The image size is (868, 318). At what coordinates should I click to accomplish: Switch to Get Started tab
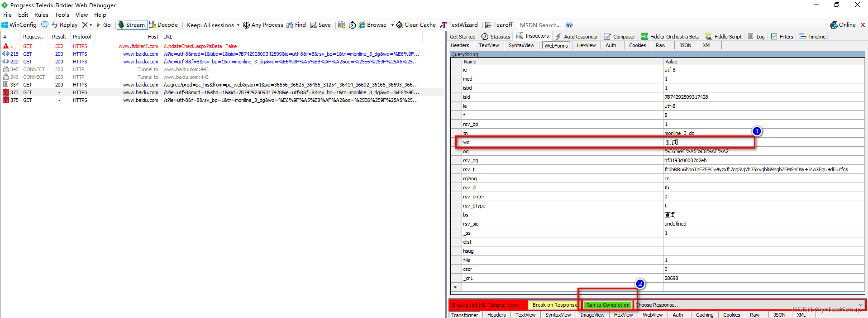[463, 37]
